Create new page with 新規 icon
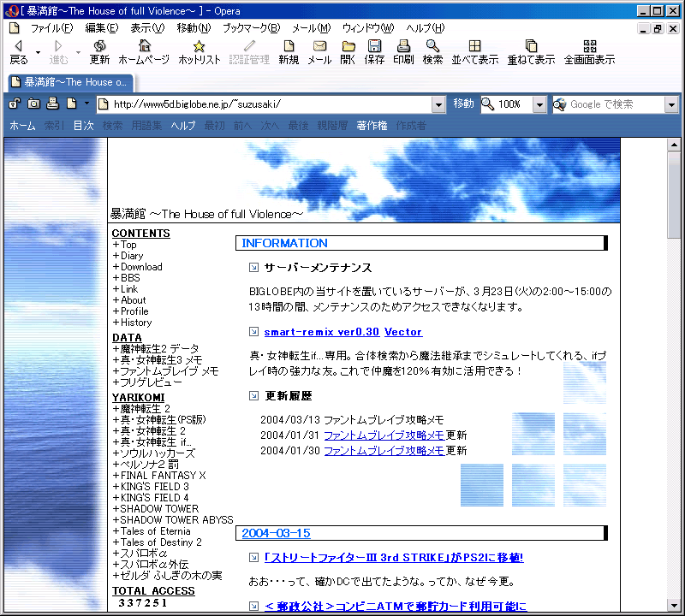Image resolution: width=685 pixels, height=616 pixels. 289,46
